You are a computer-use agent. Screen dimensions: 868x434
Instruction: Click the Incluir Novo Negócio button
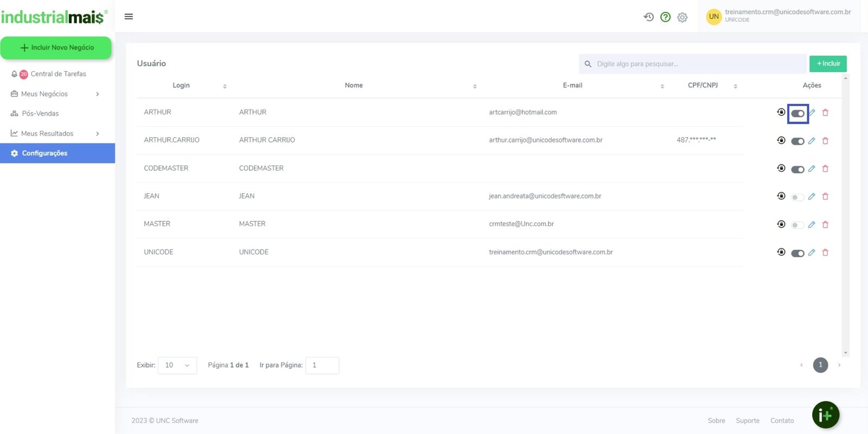[56, 48]
